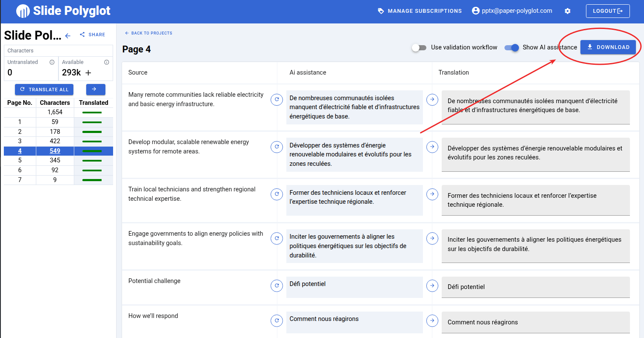Click the settings gear icon in header
644x338 pixels.
click(x=567, y=11)
